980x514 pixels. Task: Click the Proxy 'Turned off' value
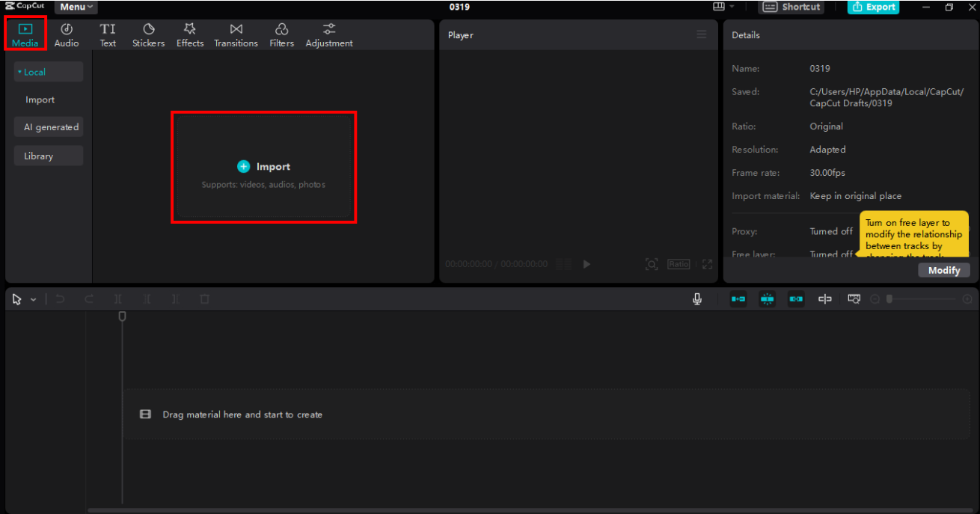click(x=831, y=231)
